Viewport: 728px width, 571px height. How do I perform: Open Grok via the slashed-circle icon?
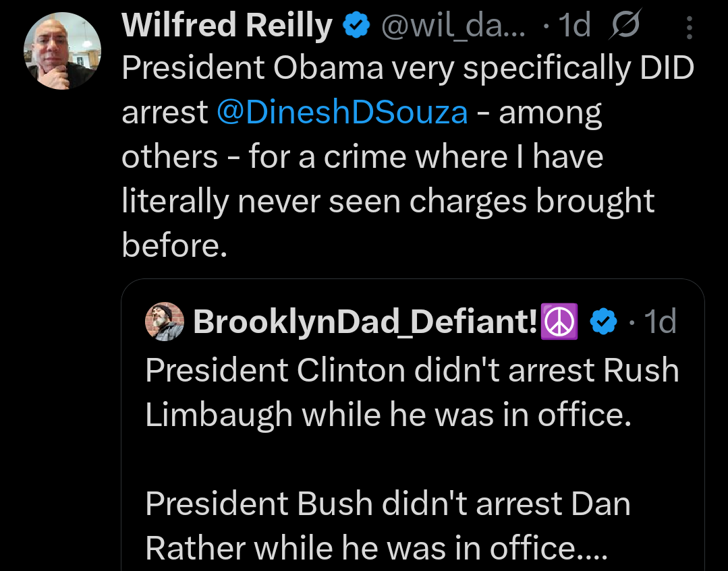coord(623,26)
